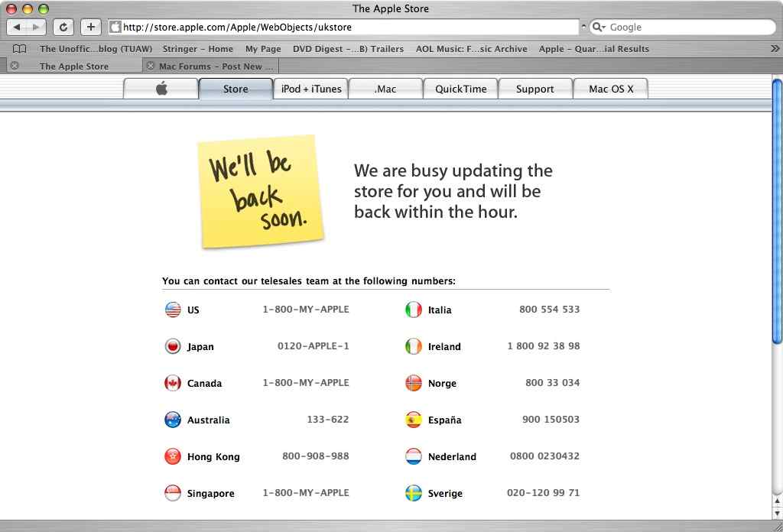The image size is (783, 532).
Task: Go back with the Safari back arrow
Action: click(17, 27)
